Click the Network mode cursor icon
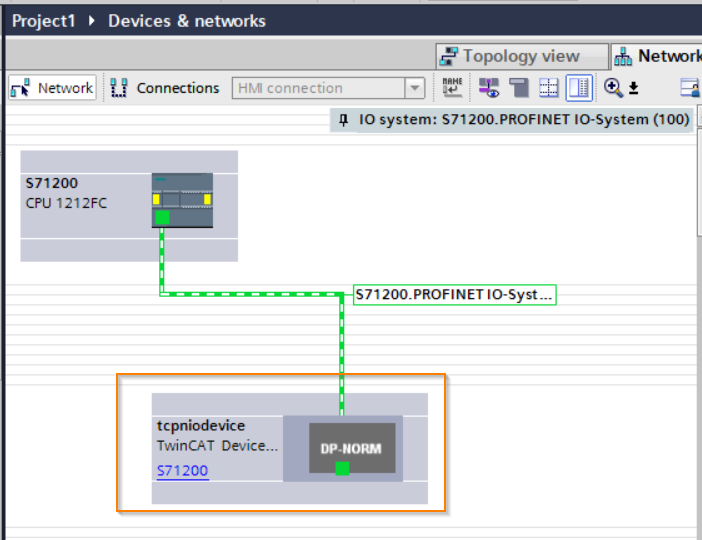The width and height of the screenshot is (702, 540). [x=21, y=88]
